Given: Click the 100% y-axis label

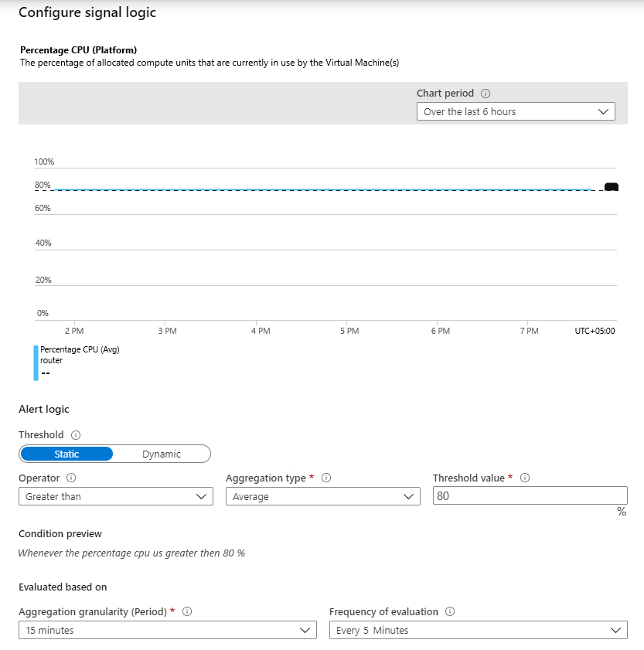Looking at the screenshot, I should 44,162.
